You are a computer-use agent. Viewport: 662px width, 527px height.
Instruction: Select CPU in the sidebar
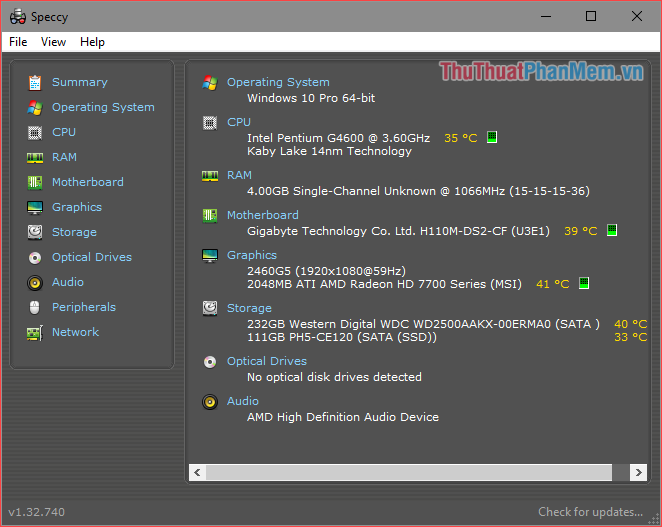pyautogui.click(x=64, y=132)
